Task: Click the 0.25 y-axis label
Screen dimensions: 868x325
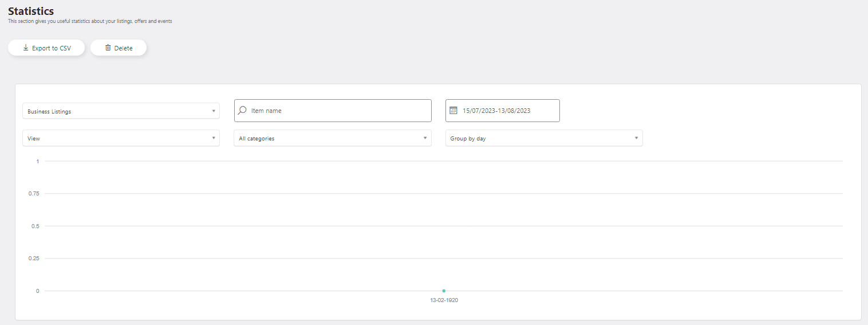Action: [x=34, y=259]
